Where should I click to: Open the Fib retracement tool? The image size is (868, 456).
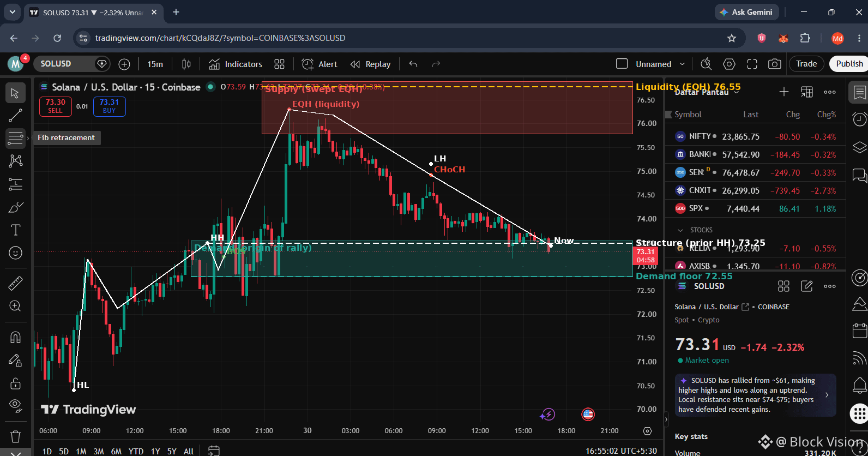15,138
